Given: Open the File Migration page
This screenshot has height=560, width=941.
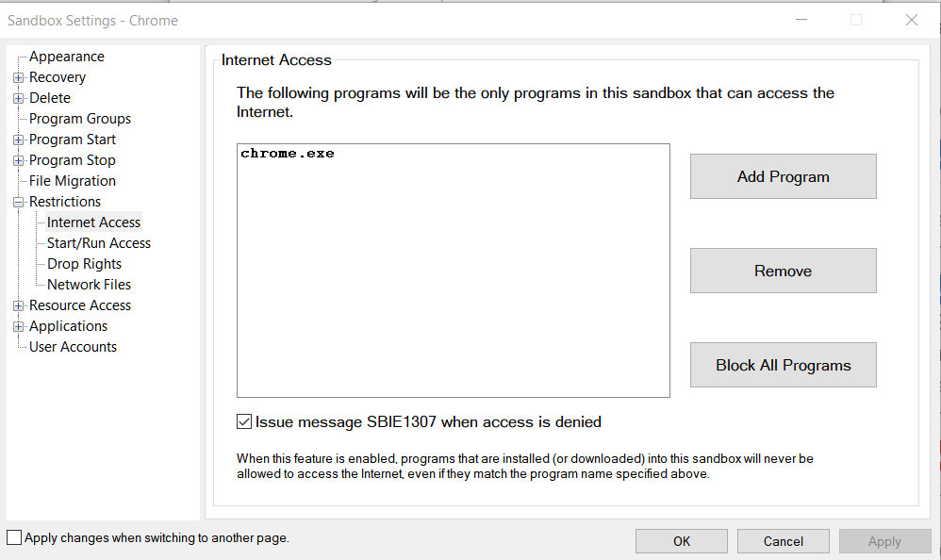Looking at the screenshot, I should (72, 181).
